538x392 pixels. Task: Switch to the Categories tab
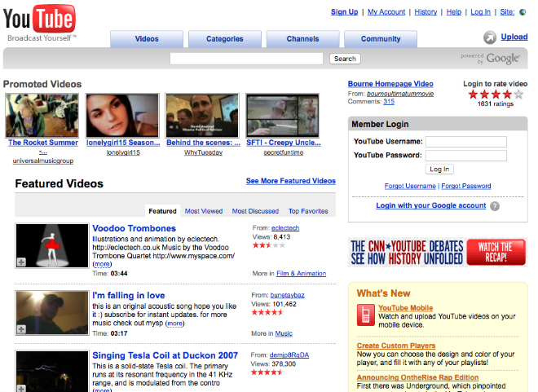click(x=224, y=38)
